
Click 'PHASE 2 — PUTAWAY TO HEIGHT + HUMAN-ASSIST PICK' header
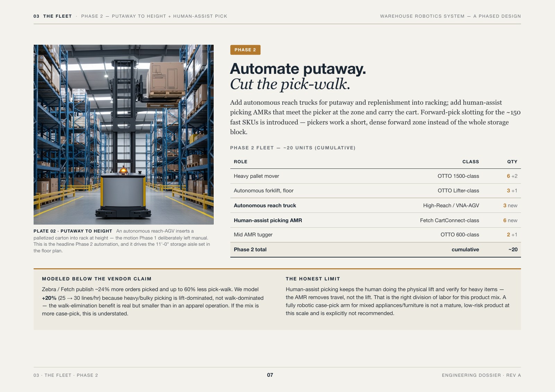pyautogui.click(x=154, y=16)
